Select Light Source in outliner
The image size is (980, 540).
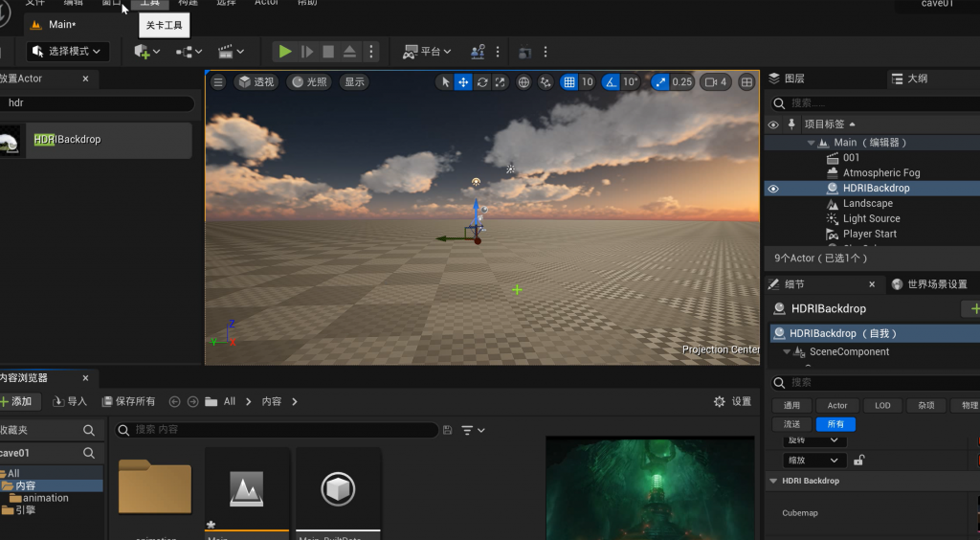871,218
